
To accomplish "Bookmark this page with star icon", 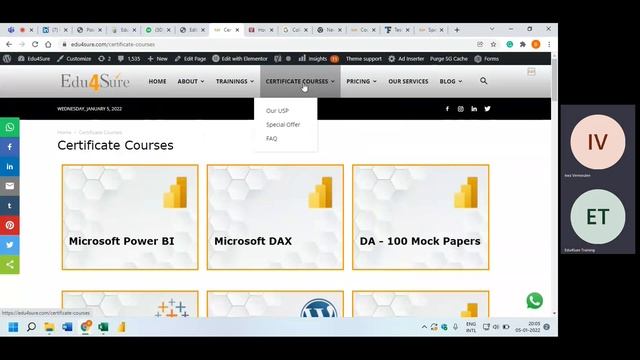I will coord(493,44).
